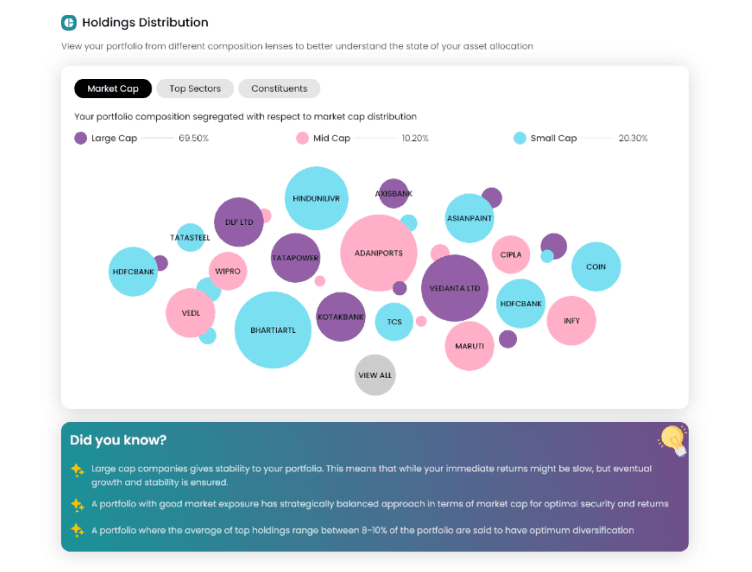The width and height of the screenshot is (752, 572).
Task: Select the COIN bubble
Action: tap(596, 267)
